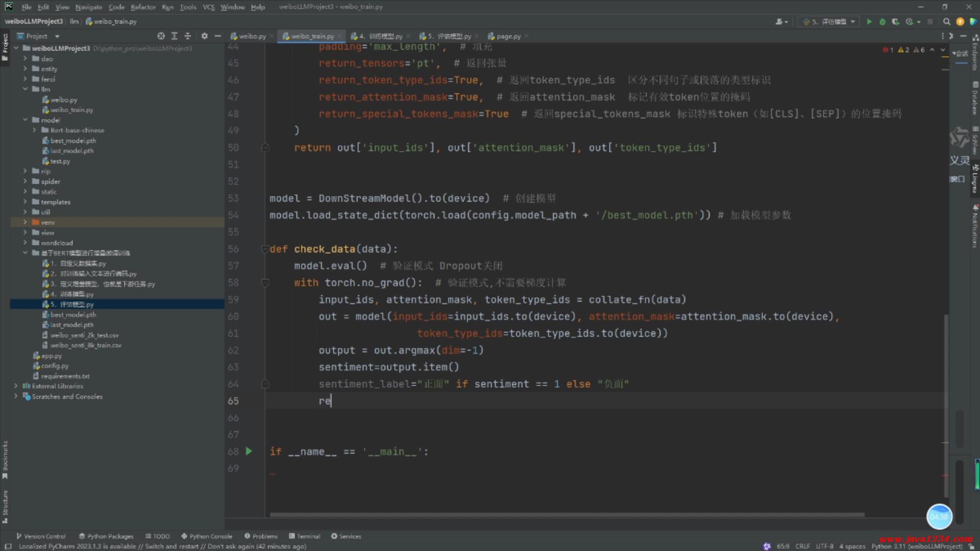Open the Python Console tool window
980x551 pixels.
pyautogui.click(x=207, y=536)
